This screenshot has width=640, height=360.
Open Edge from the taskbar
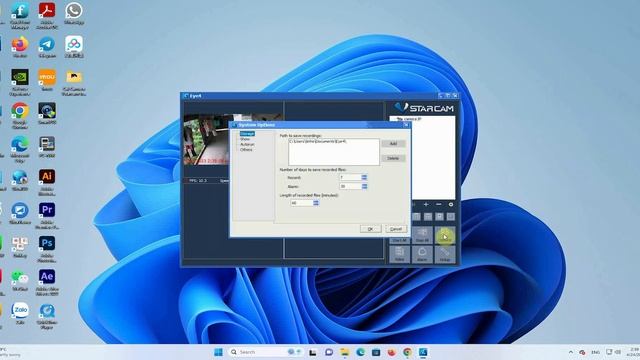click(360, 352)
